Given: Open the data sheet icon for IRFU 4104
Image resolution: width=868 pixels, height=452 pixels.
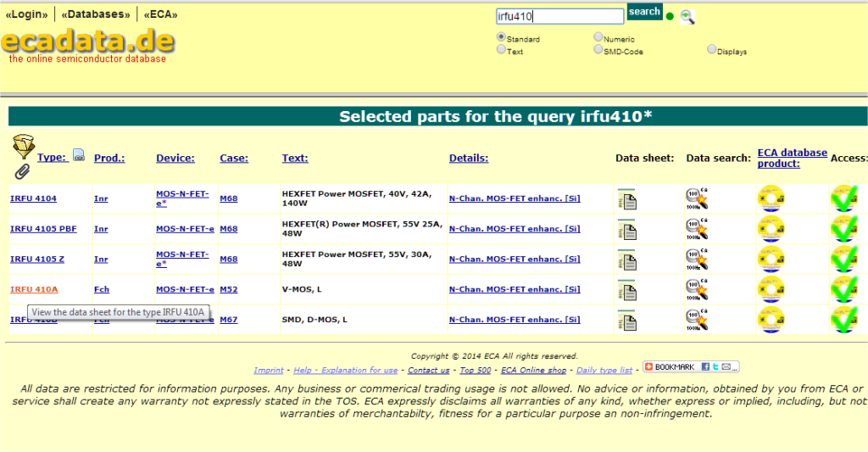Looking at the screenshot, I should pyautogui.click(x=627, y=198).
